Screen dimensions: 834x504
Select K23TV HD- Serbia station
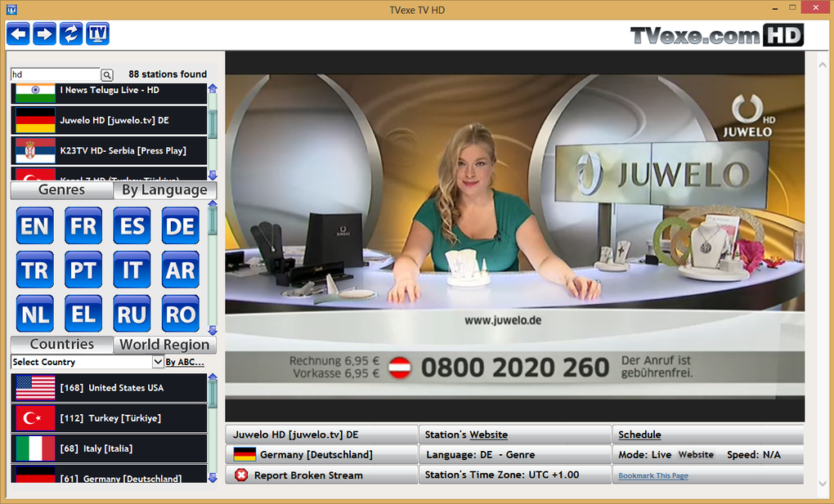click(x=109, y=150)
